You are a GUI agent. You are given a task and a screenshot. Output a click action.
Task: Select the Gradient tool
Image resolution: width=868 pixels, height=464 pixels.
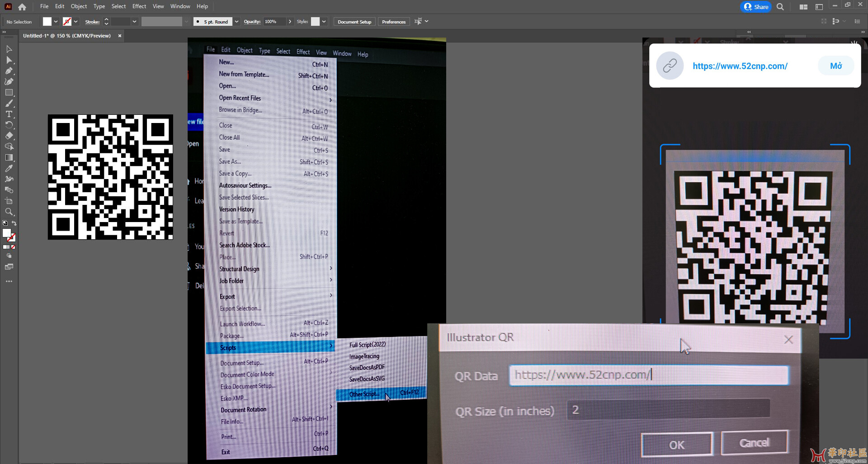[x=9, y=157]
